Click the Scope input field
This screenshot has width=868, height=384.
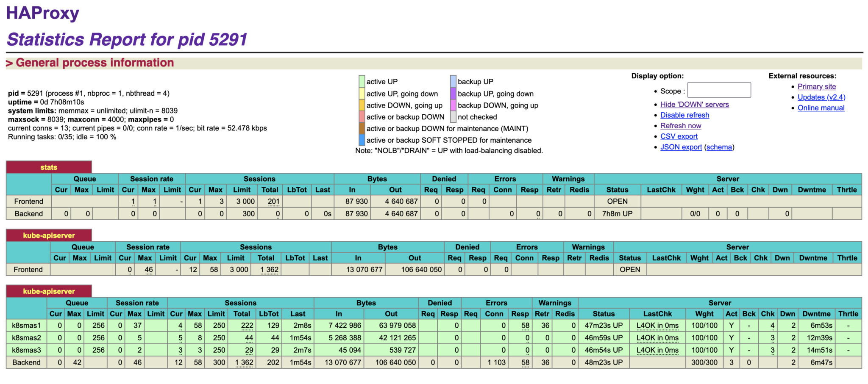tap(719, 90)
